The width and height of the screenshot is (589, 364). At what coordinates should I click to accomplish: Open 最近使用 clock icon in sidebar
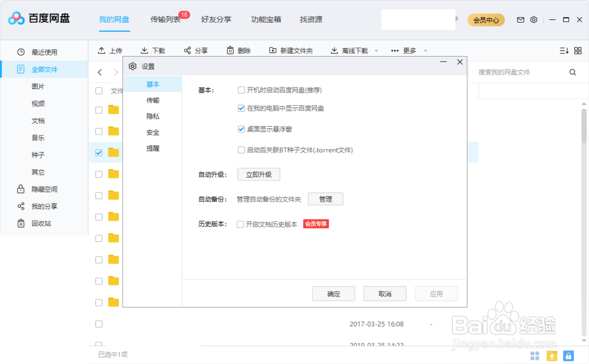(x=21, y=52)
